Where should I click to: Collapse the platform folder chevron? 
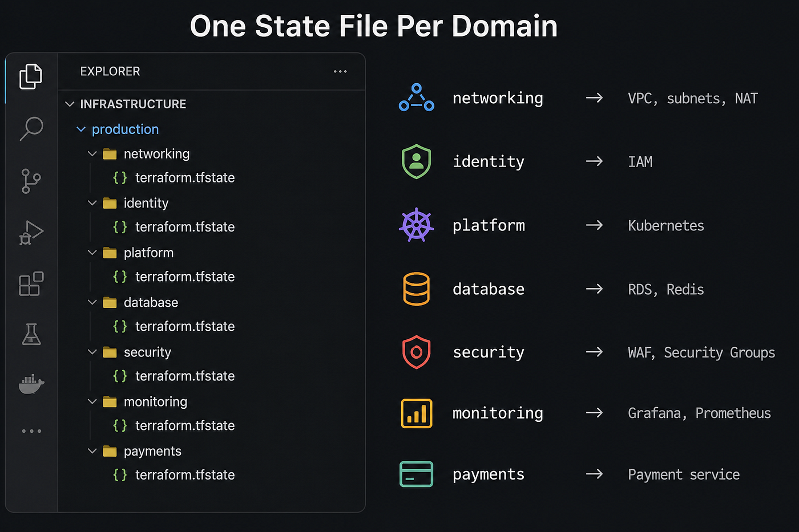click(x=92, y=253)
